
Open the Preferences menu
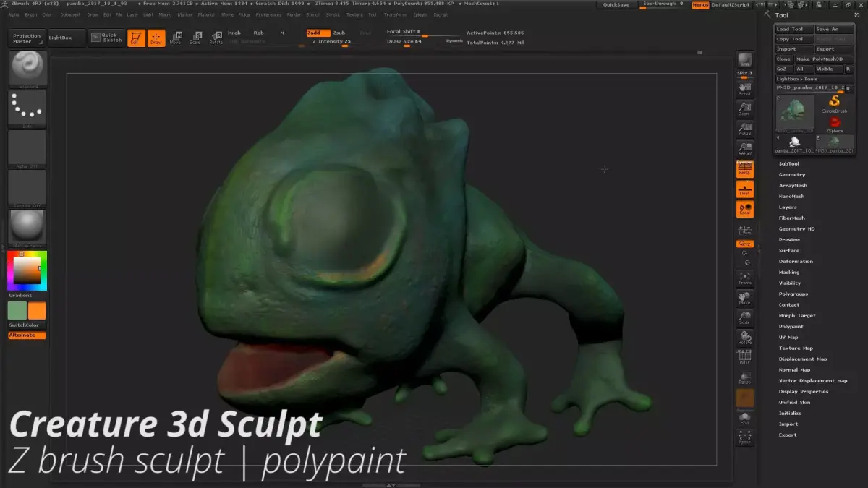pyautogui.click(x=268, y=14)
